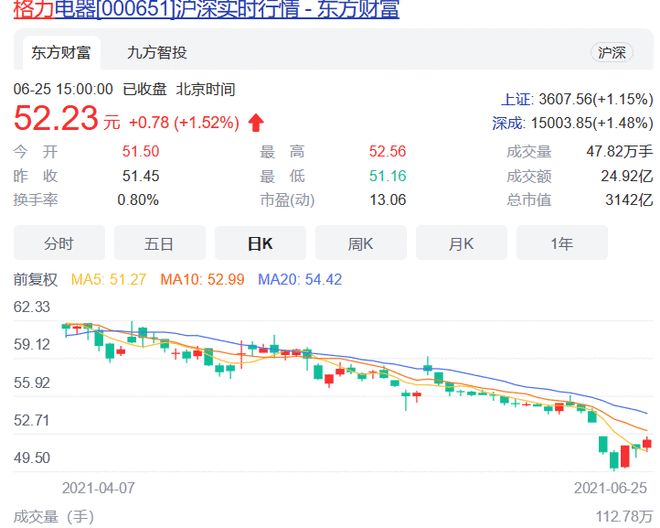660x528 pixels.
Task: Click the 成交量 value 47.82万手
Action: 620,152
